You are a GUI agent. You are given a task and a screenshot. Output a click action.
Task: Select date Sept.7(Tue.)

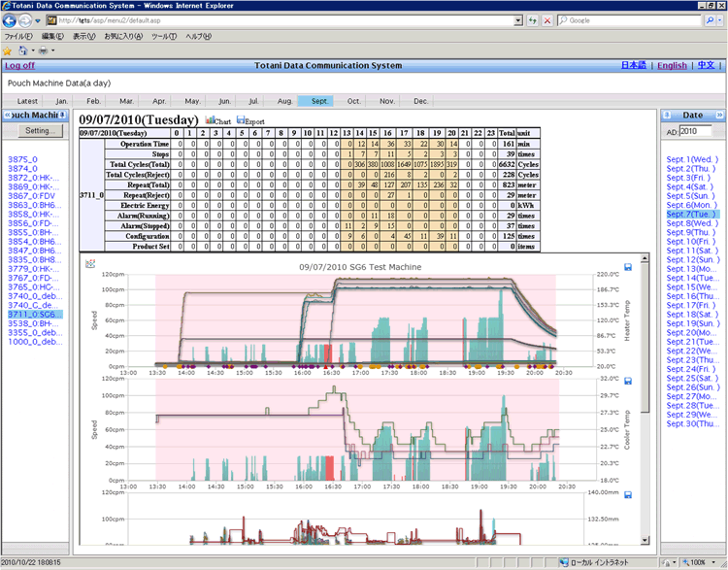click(x=691, y=215)
